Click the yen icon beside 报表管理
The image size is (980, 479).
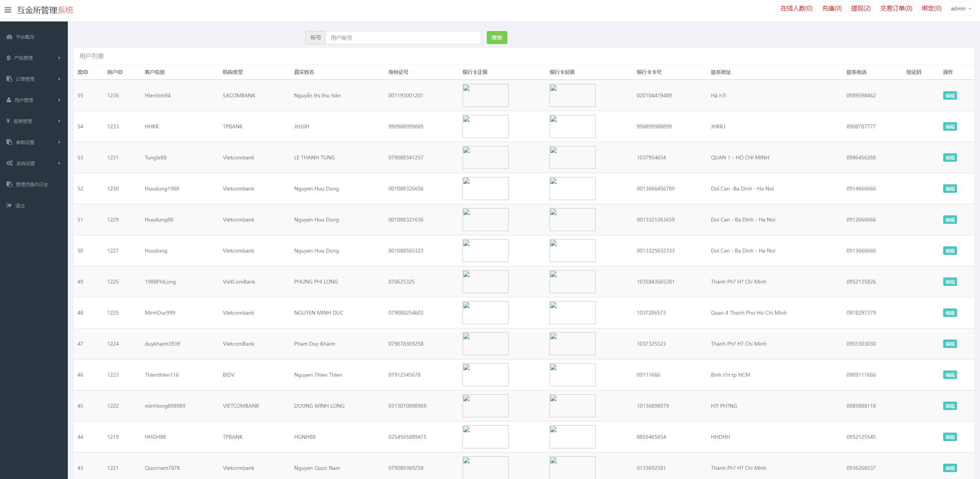pos(8,121)
